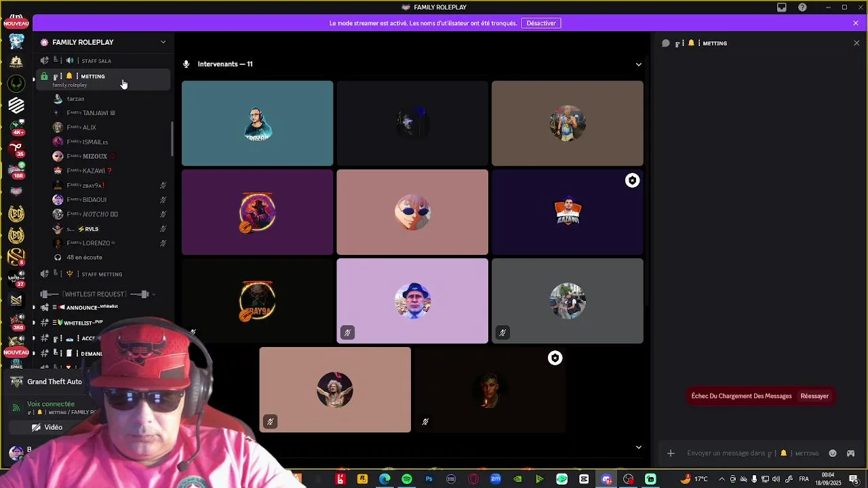Click moderator badge on bottom dark tile

coord(555,358)
